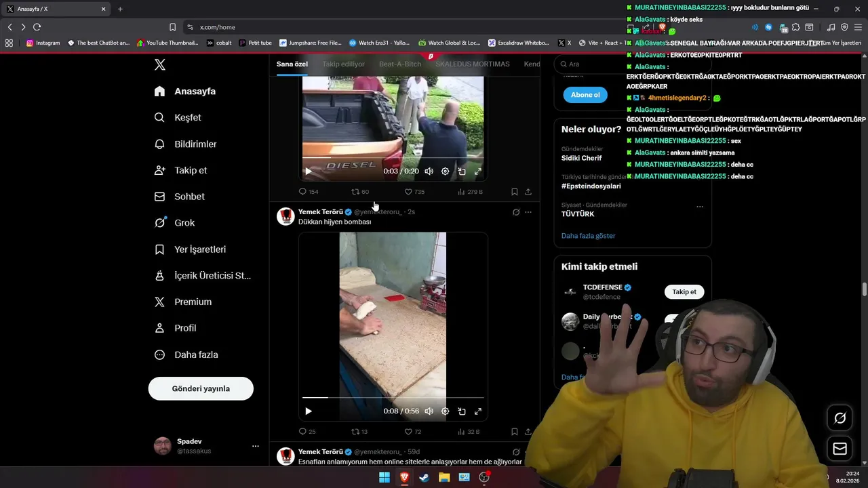The height and width of the screenshot is (488, 868).
Task: Open File Explorer from taskbar
Action: pos(444,477)
